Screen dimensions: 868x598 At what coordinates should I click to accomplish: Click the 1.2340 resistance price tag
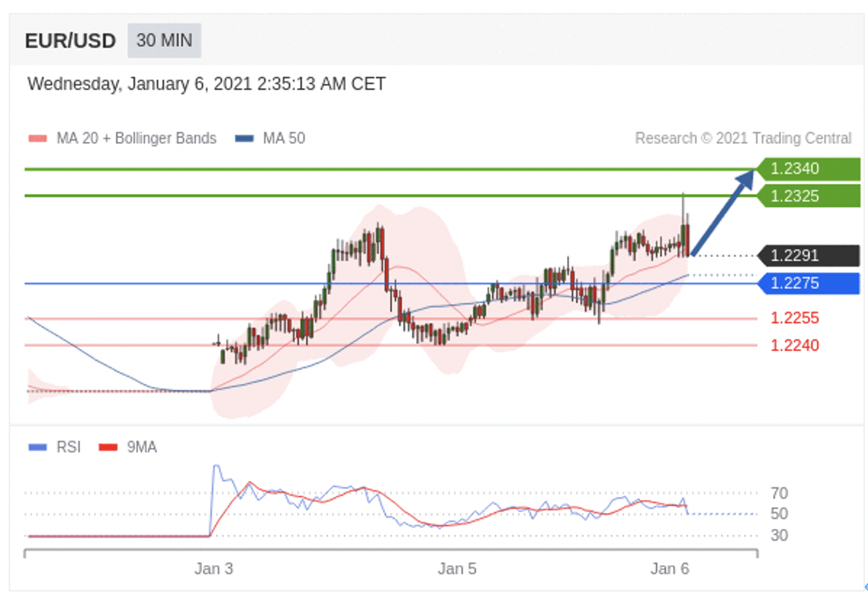[x=808, y=168]
